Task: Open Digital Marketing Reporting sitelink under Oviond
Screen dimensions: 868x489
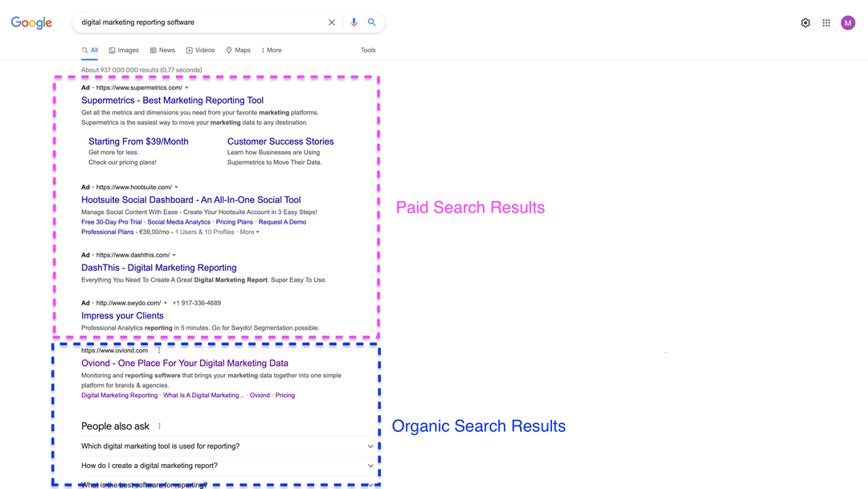Action: [120, 396]
